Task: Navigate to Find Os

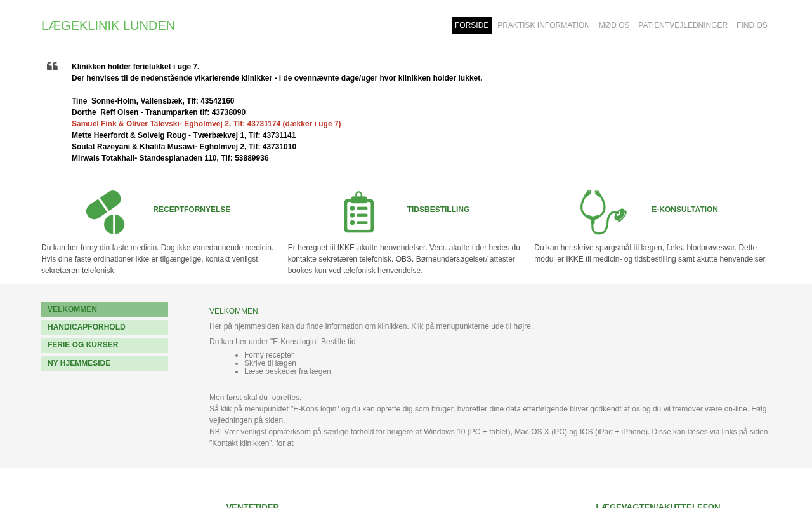Action: pos(752,25)
